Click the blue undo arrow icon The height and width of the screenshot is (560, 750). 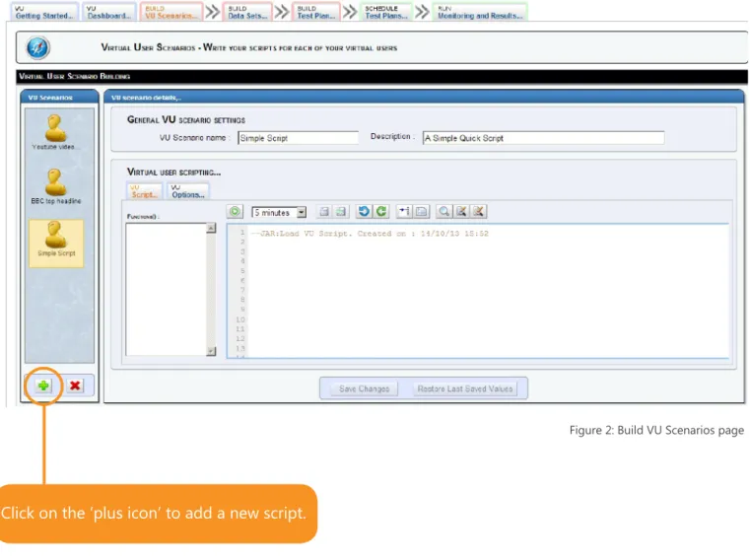tap(364, 212)
